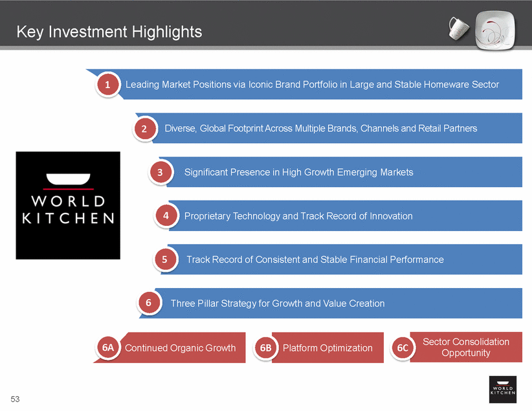Click the small World Kitchen logo in footer

click(x=502, y=388)
